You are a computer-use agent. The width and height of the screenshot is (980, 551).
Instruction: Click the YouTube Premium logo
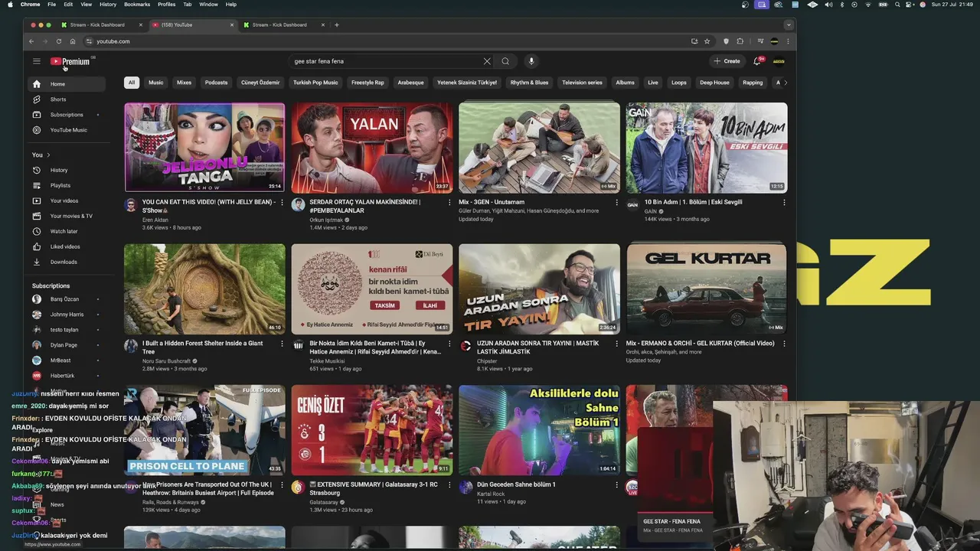pyautogui.click(x=70, y=61)
